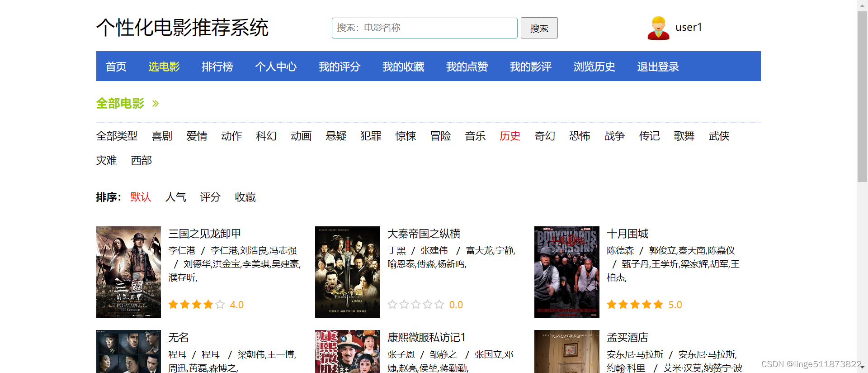Click the scrollbar down arrow
Viewport: 868px width, 373px height.
click(x=863, y=368)
